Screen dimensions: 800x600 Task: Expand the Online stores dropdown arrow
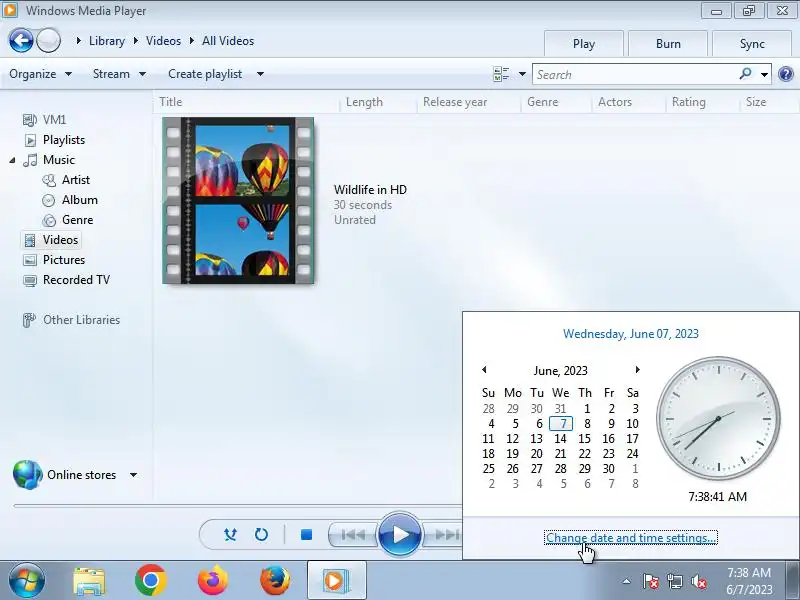click(x=133, y=475)
